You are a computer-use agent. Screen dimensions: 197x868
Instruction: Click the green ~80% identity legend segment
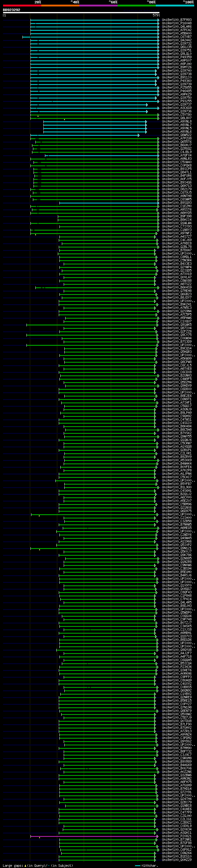[137, 6]
